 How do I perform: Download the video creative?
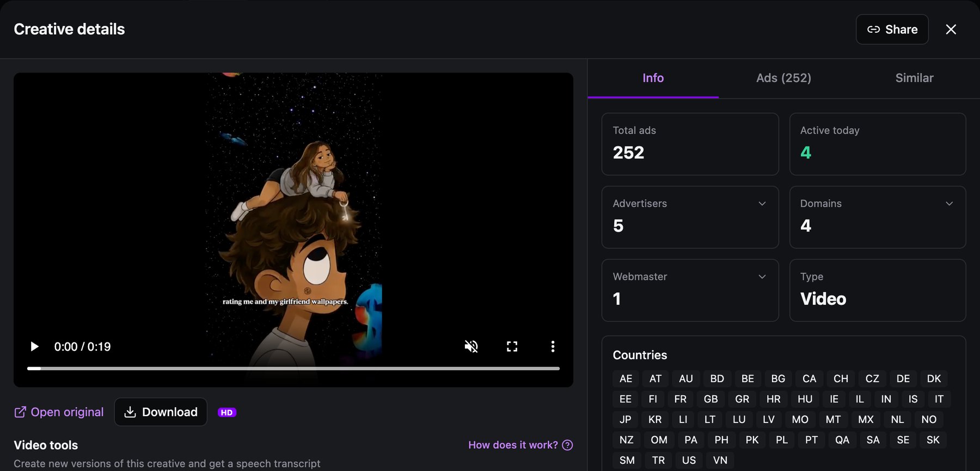(161, 412)
